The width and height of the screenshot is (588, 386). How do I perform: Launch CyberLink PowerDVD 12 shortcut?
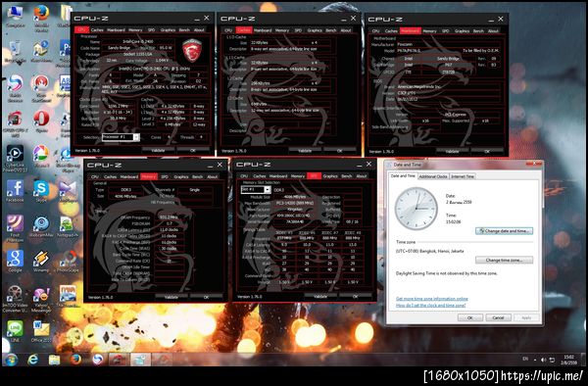click(x=15, y=158)
